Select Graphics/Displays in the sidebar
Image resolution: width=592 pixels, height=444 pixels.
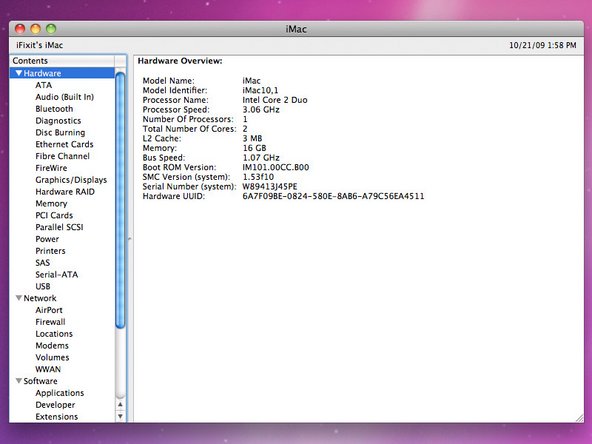(x=71, y=180)
